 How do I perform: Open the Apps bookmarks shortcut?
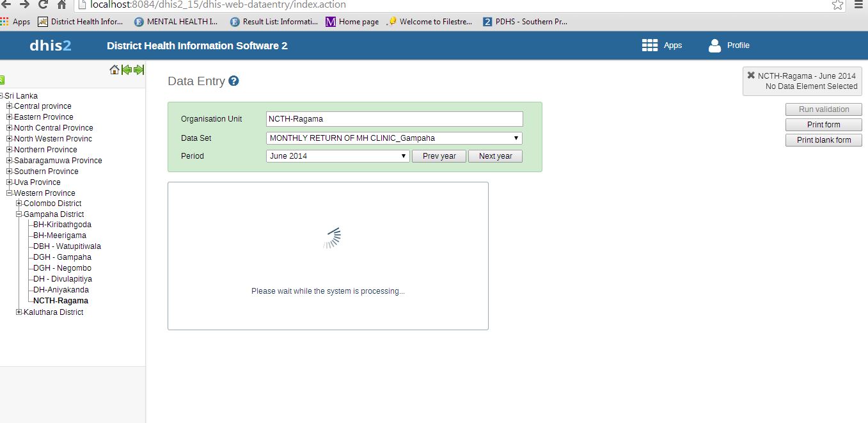click(x=15, y=22)
